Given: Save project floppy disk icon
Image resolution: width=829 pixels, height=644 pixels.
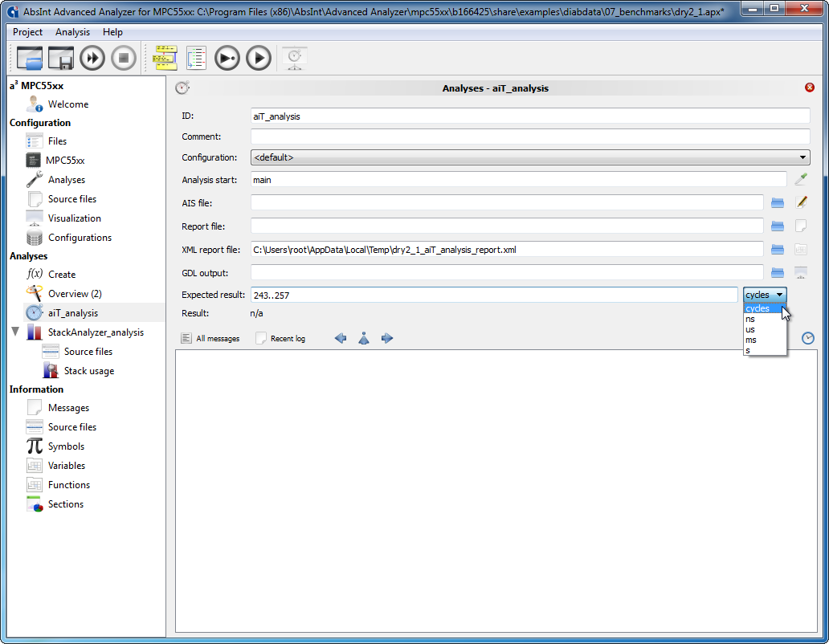Looking at the screenshot, I should click(x=61, y=58).
